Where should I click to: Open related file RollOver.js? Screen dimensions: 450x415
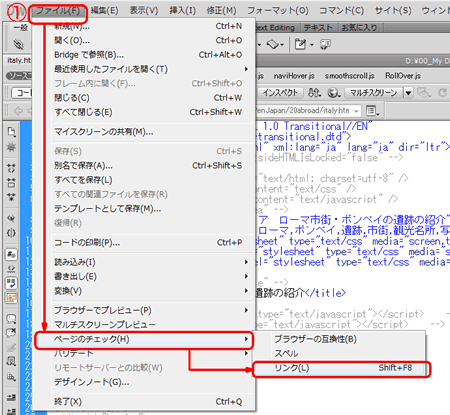click(403, 76)
